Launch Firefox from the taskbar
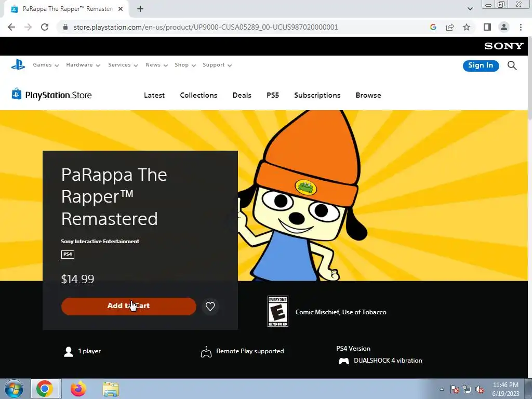The image size is (532, 399). pos(78,389)
